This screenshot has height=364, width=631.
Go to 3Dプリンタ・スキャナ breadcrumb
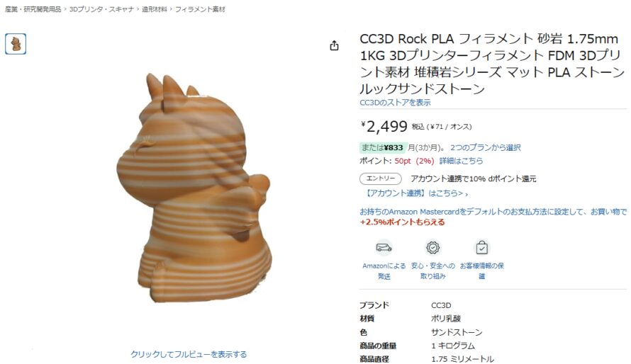tap(101, 8)
